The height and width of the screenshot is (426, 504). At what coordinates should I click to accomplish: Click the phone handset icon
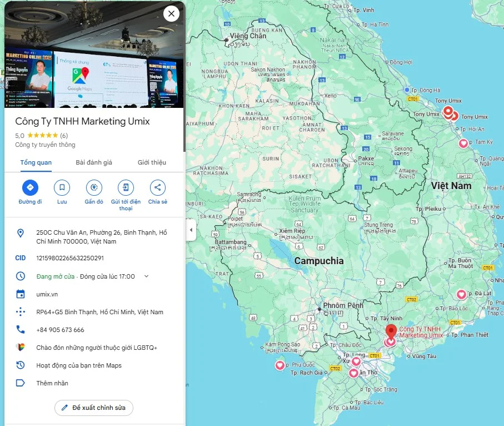(x=20, y=329)
